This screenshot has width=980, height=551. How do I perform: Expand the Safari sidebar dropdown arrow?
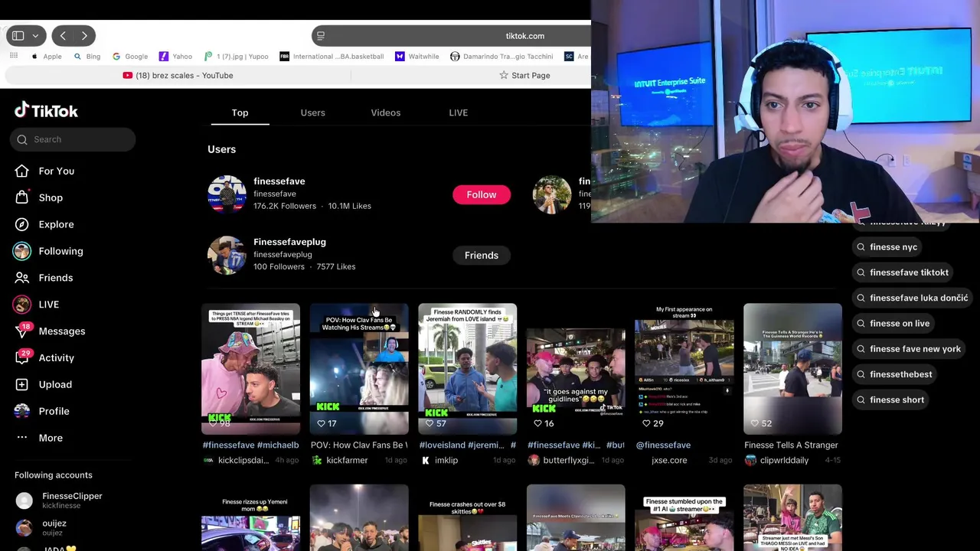coord(35,36)
